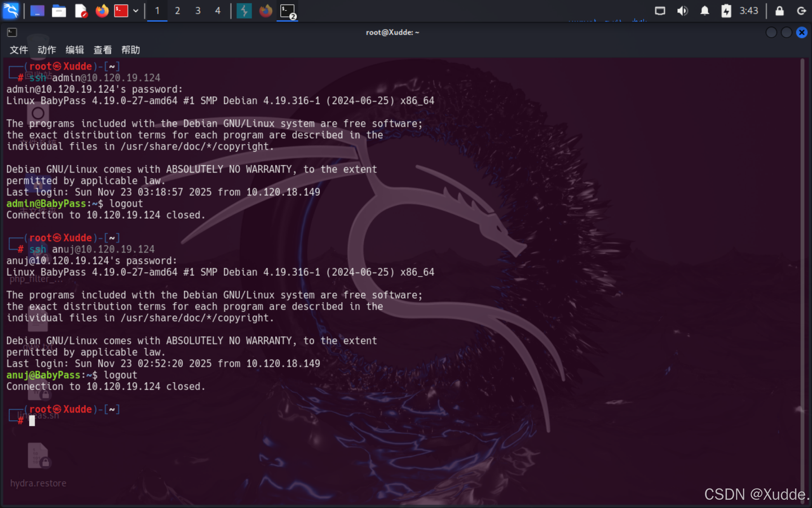Switch to workspace 2
Image resolution: width=812 pixels, height=508 pixels.
[x=177, y=11]
